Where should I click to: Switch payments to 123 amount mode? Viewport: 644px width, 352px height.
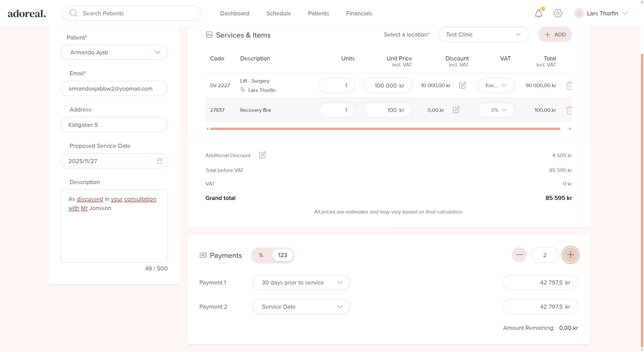[282, 255]
